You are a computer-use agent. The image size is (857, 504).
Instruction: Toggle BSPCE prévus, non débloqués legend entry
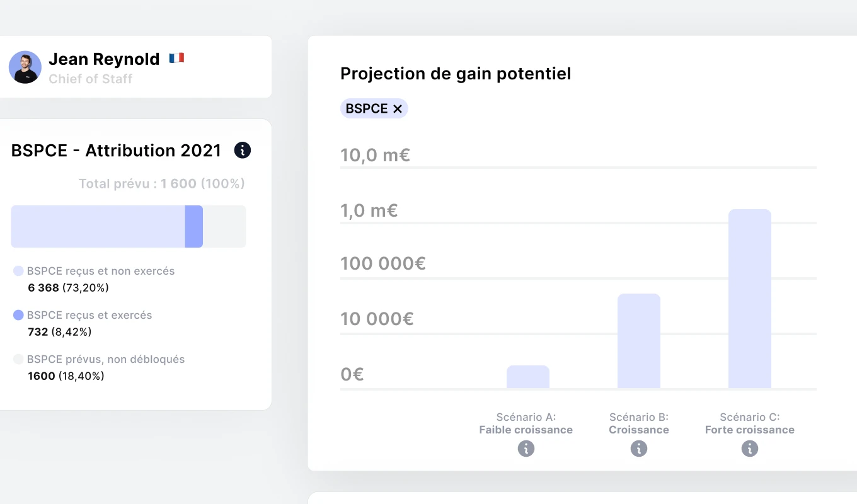click(x=104, y=359)
